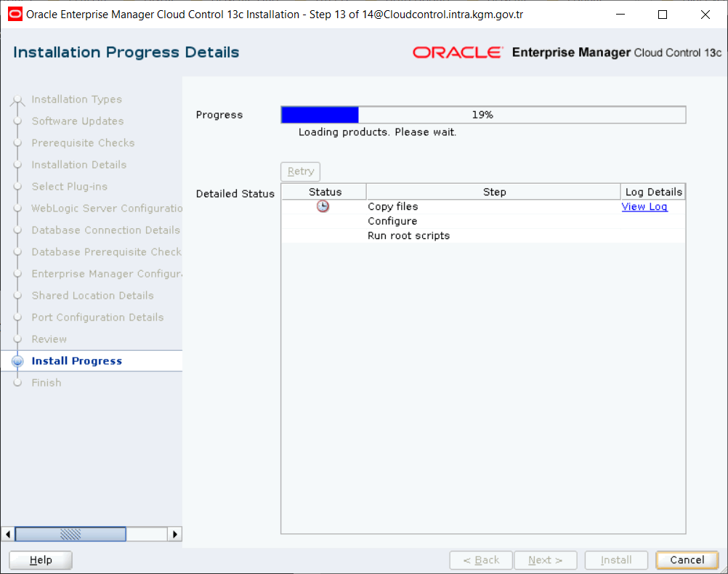Open the View Log link for Copy files
This screenshot has height=574, width=728.
[x=644, y=206]
